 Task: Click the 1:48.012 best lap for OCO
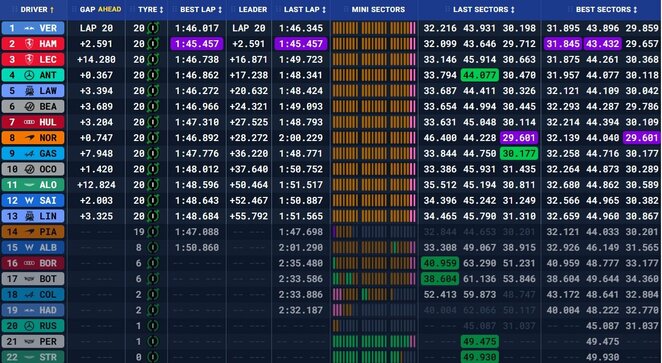click(x=197, y=169)
